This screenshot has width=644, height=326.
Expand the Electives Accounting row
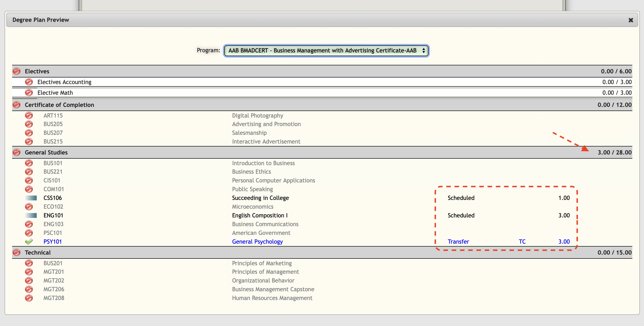[64, 82]
